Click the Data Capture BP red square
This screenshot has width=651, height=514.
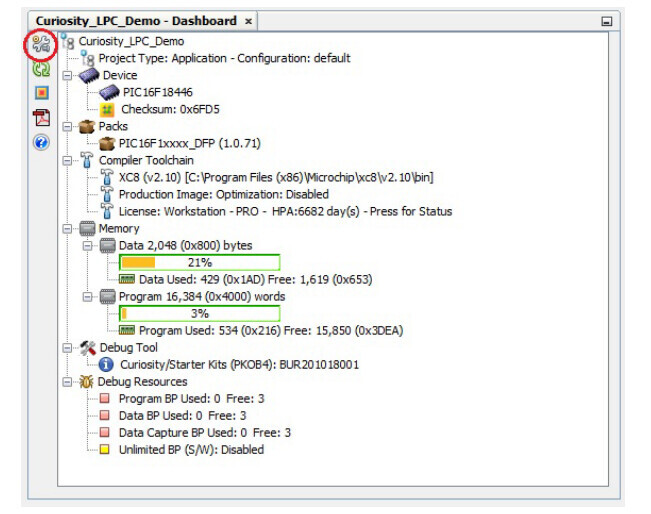[105, 433]
